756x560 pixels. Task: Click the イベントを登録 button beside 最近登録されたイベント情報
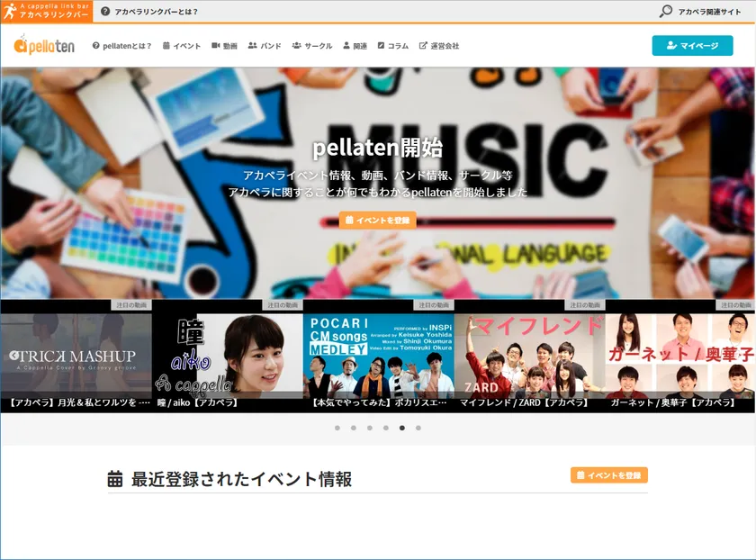pyautogui.click(x=609, y=475)
